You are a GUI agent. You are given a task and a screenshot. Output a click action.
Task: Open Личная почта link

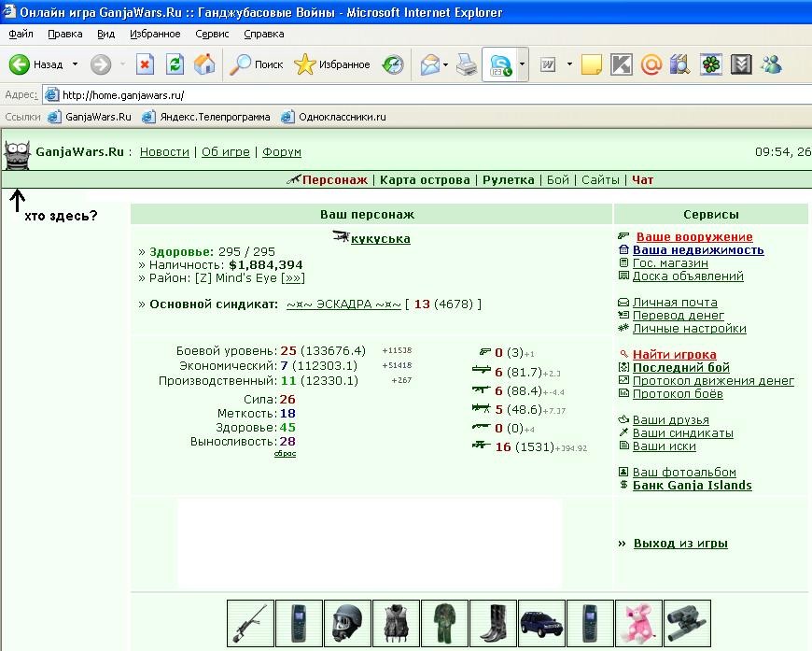coord(675,303)
